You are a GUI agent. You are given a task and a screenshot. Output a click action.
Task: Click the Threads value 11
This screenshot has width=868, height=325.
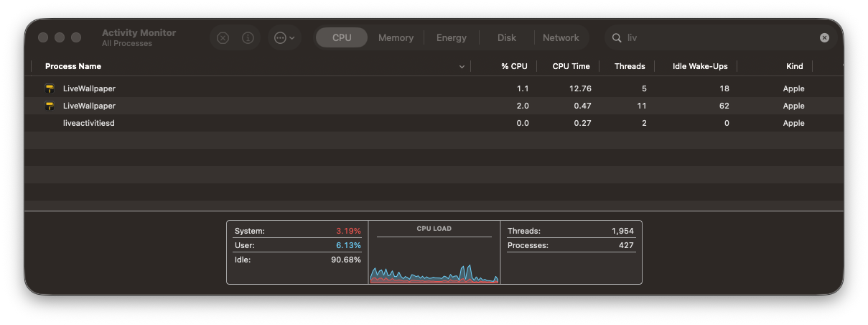coord(642,106)
